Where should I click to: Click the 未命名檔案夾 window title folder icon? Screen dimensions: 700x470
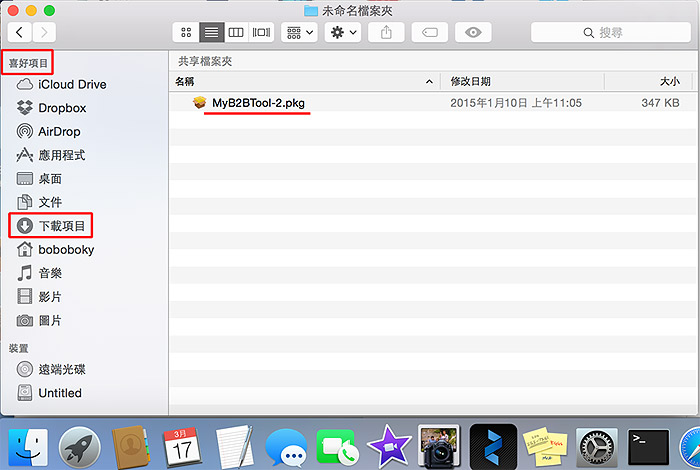click(x=310, y=11)
